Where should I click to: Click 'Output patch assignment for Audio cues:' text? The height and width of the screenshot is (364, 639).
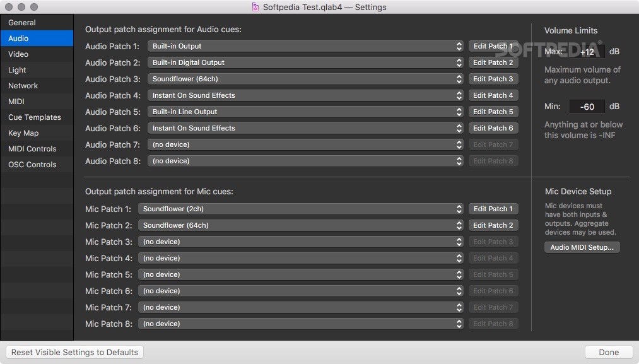tap(163, 30)
